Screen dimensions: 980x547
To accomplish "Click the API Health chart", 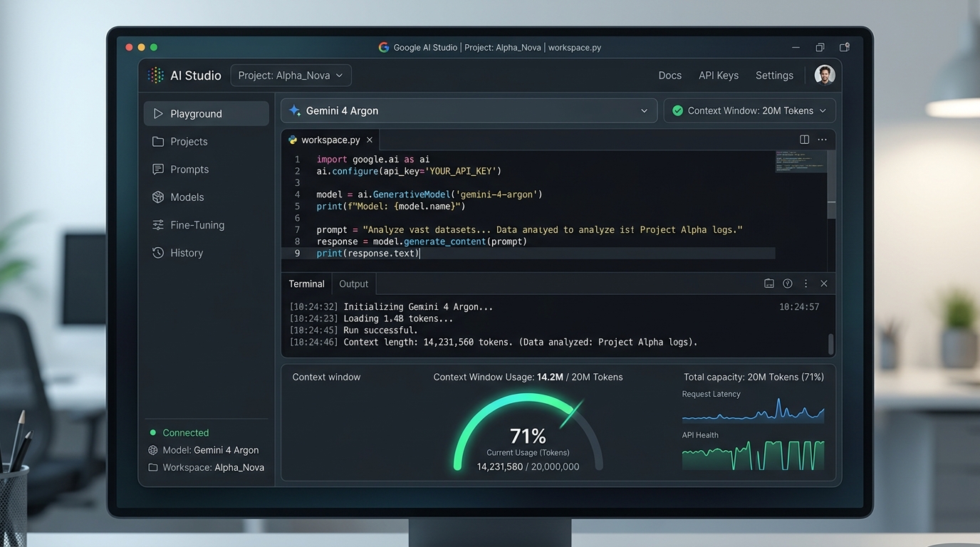I will [x=753, y=455].
